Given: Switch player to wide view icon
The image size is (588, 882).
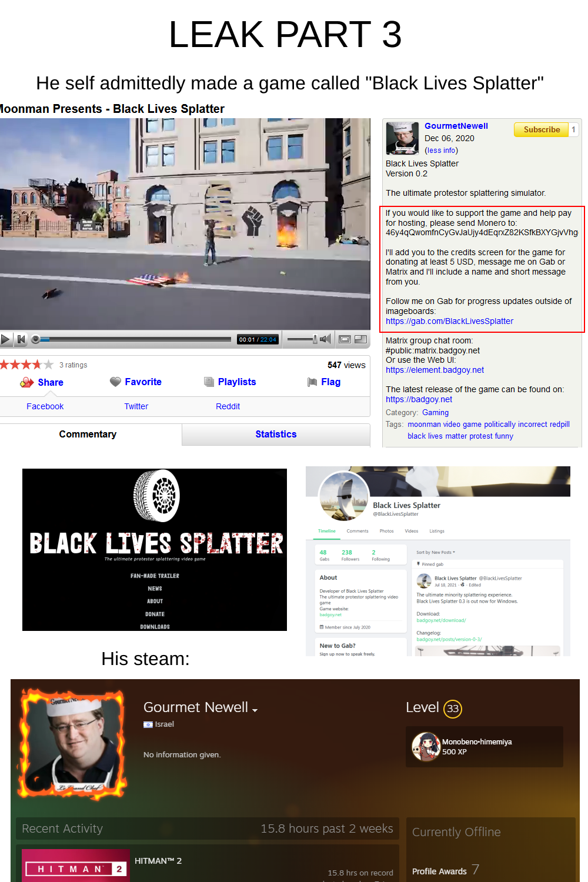Looking at the screenshot, I should pyautogui.click(x=345, y=339).
